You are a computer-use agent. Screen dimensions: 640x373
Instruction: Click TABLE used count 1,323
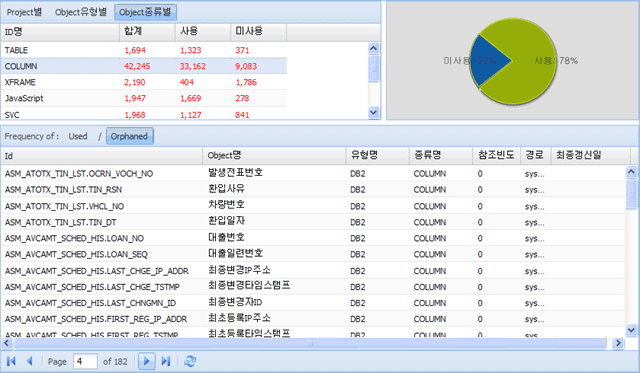191,50
